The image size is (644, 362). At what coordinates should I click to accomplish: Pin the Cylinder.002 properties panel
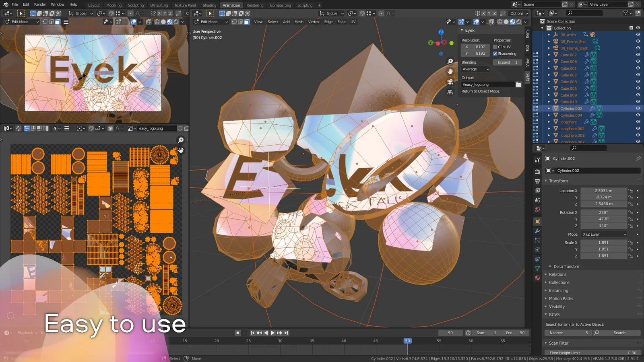coord(638,158)
